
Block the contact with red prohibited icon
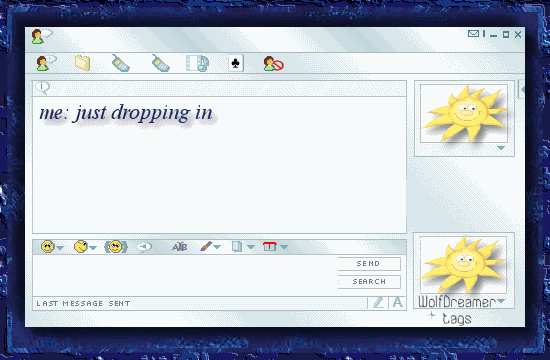[x=274, y=64]
